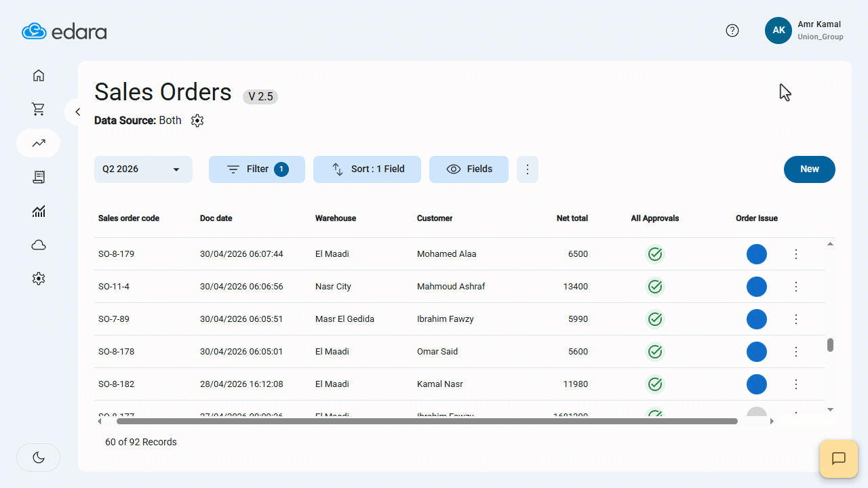Click the Net total column header
This screenshot has height=488, width=868.
point(572,218)
